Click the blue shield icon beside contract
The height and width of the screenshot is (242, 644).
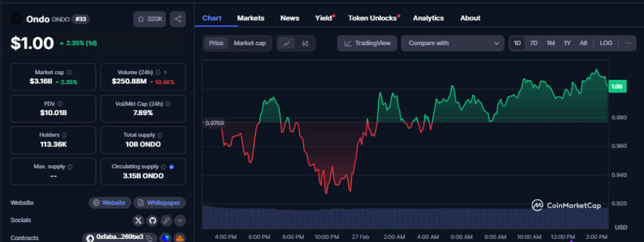[165, 238]
